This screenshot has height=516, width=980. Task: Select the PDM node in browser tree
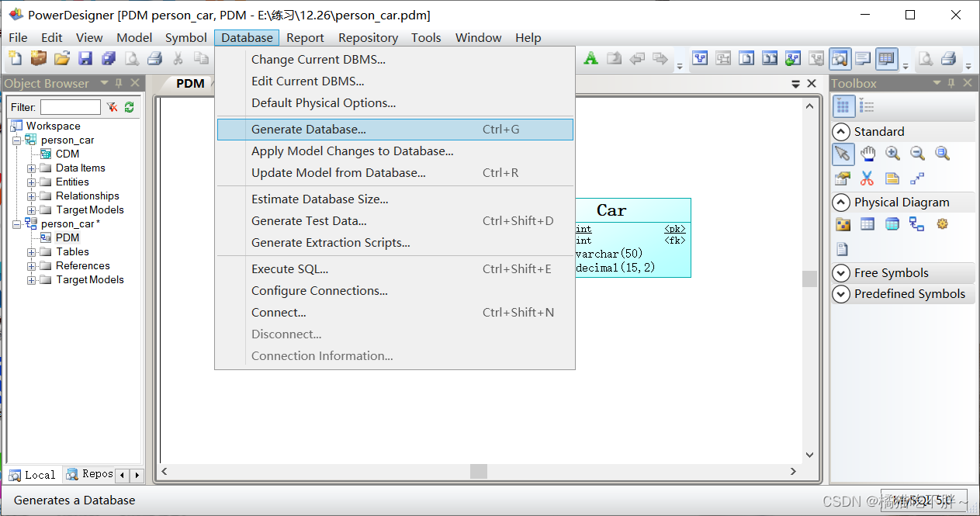pos(68,237)
